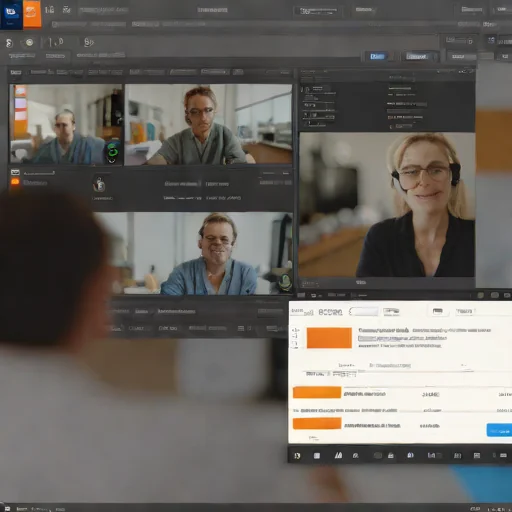The image size is (512, 512).
Task: Click the rounded input field atop white panel
Action: coord(363,312)
